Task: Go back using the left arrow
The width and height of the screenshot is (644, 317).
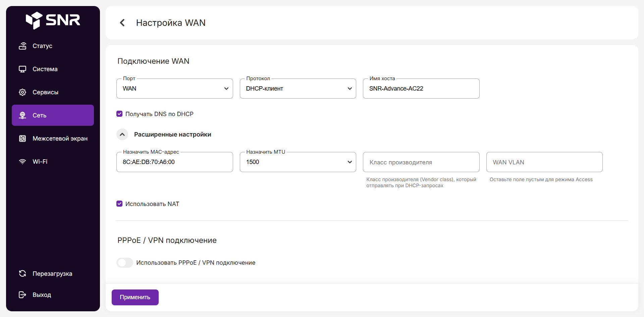Action: (122, 23)
